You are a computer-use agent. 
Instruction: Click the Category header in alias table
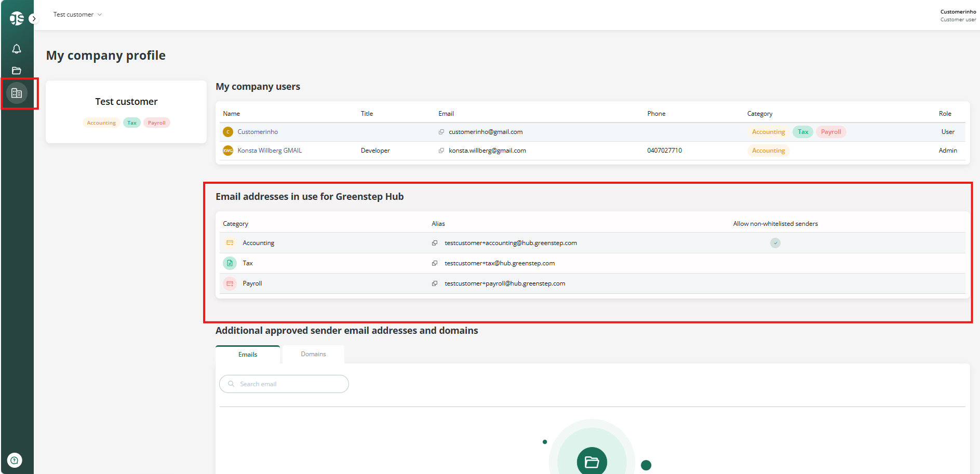236,224
